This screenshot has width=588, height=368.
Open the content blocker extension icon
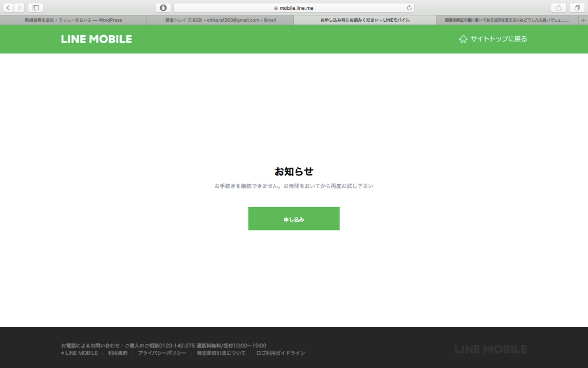point(163,7)
